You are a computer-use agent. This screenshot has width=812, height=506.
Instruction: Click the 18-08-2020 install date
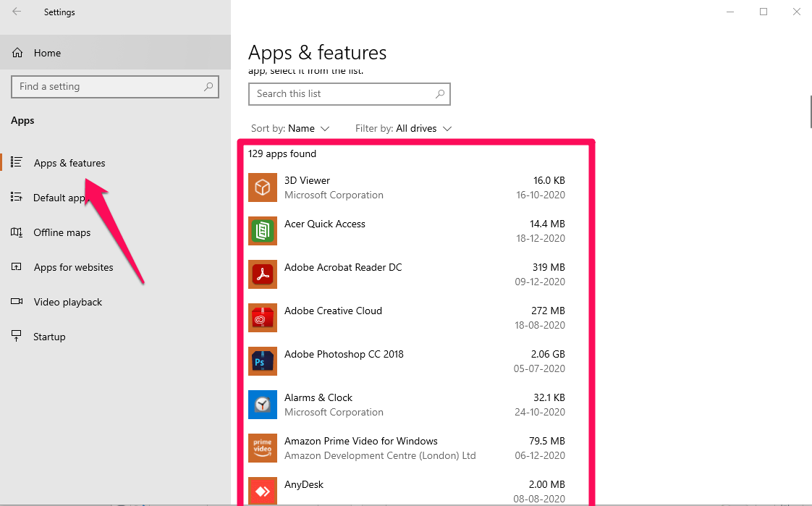tap(540, 325)
